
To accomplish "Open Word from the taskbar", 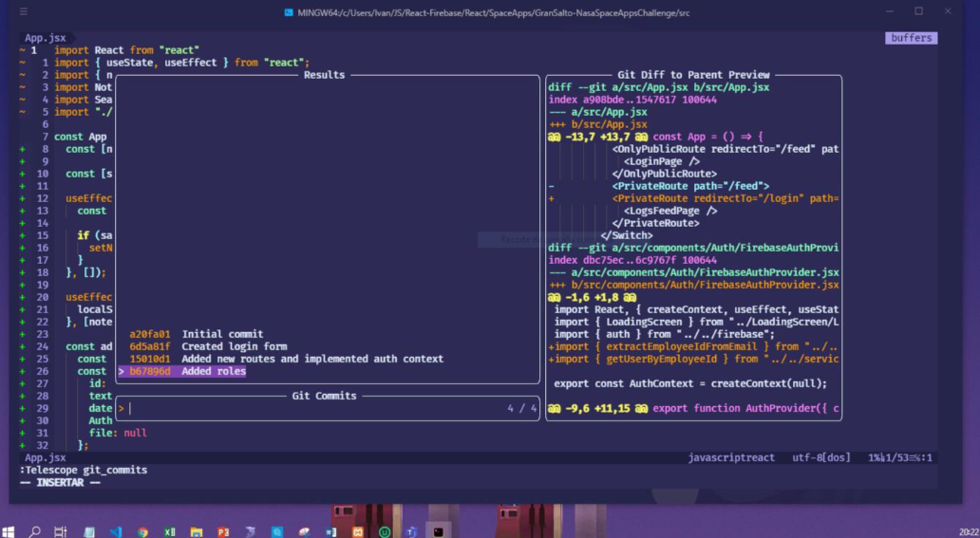I will coord(331,531).
